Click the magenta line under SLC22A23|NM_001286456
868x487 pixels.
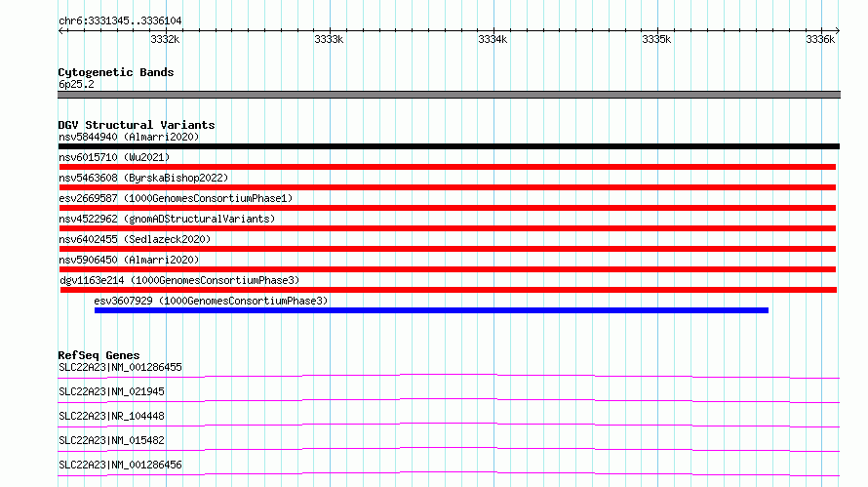click(449, 473)
